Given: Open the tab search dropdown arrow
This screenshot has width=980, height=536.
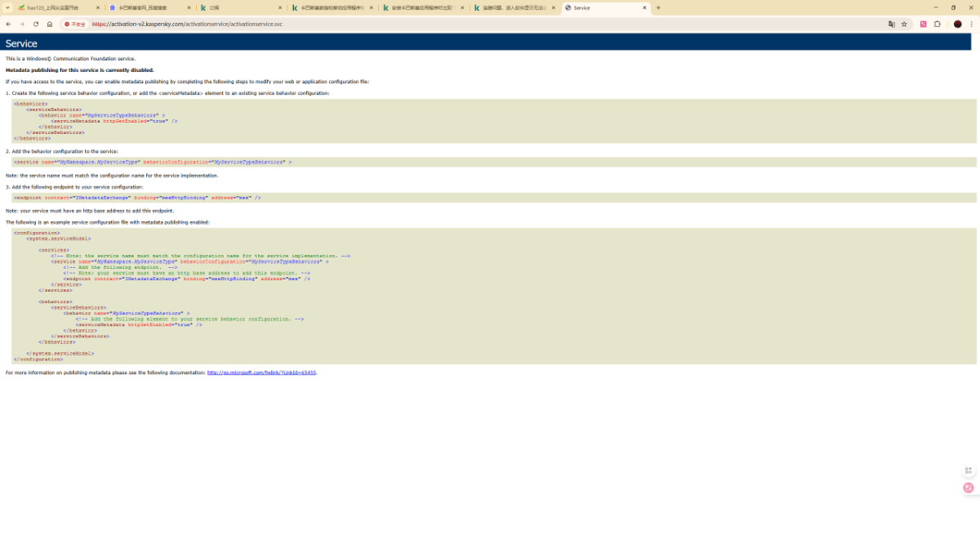Looking at the screenshot, I should click(7, 7).
